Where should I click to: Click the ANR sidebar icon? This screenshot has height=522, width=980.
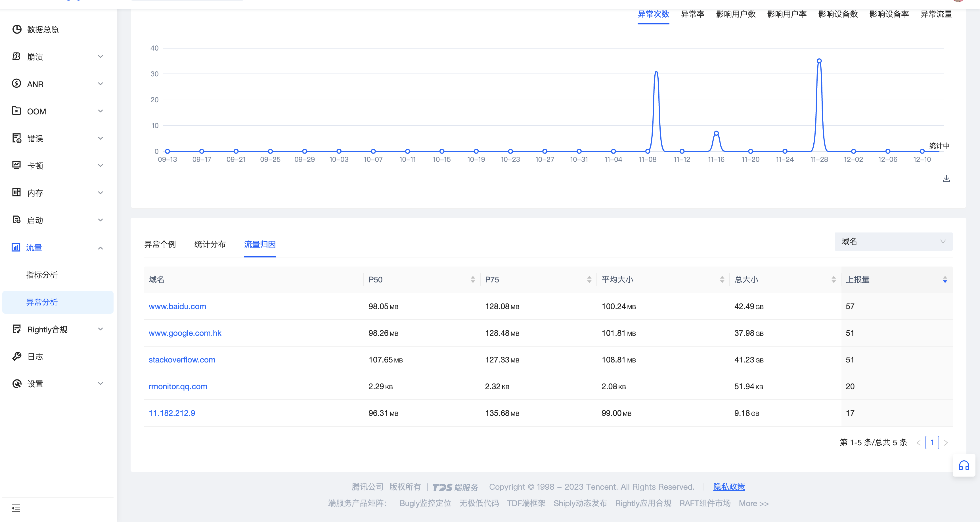[x=16, y=84]
